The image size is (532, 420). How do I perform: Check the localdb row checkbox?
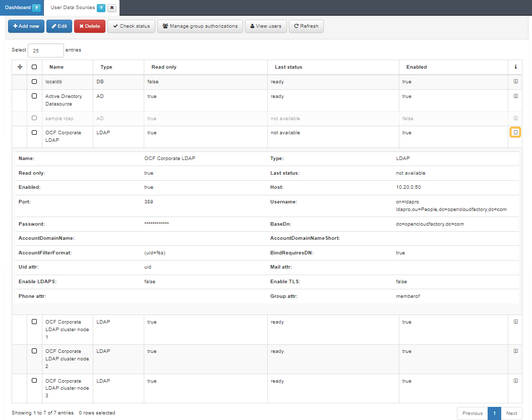click(x=34, y=81)
